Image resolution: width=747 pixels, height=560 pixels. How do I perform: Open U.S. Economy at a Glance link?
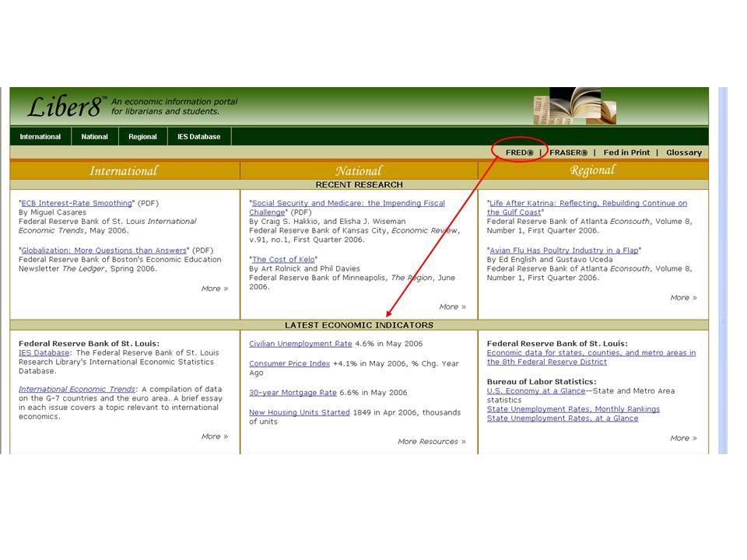tap(536, 390)
